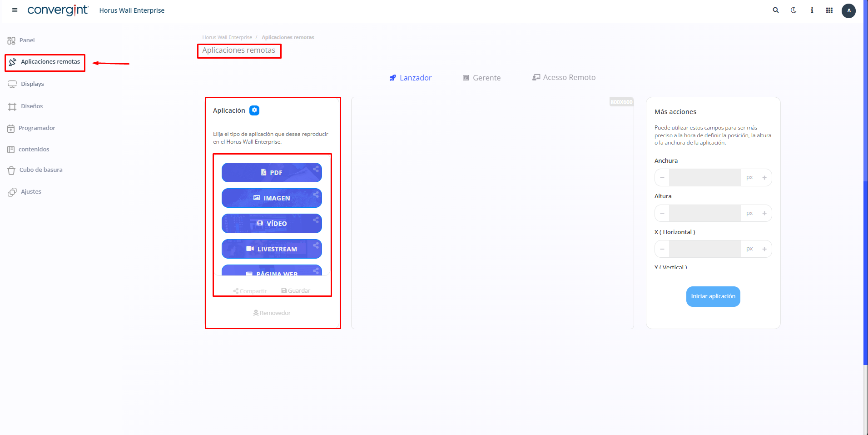Switch to the Acesso Remoto tab
The image size is (868, 435).
click(564, 78)
